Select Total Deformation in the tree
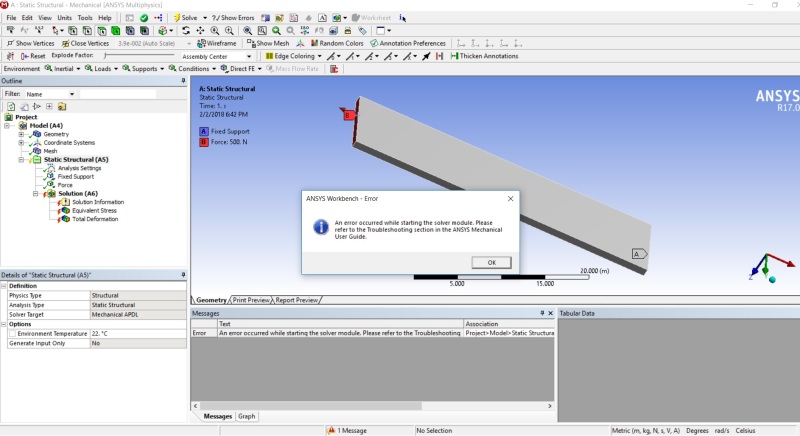The width and height of the screenshot is (800, 436). (95, 219)
